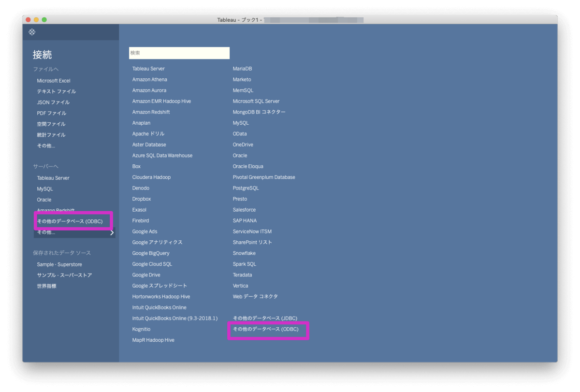The height and width of the screenshot is (392, 580).
Task: Select MariaDB connector
Action: pyautogui.click(x=242, y=69)
